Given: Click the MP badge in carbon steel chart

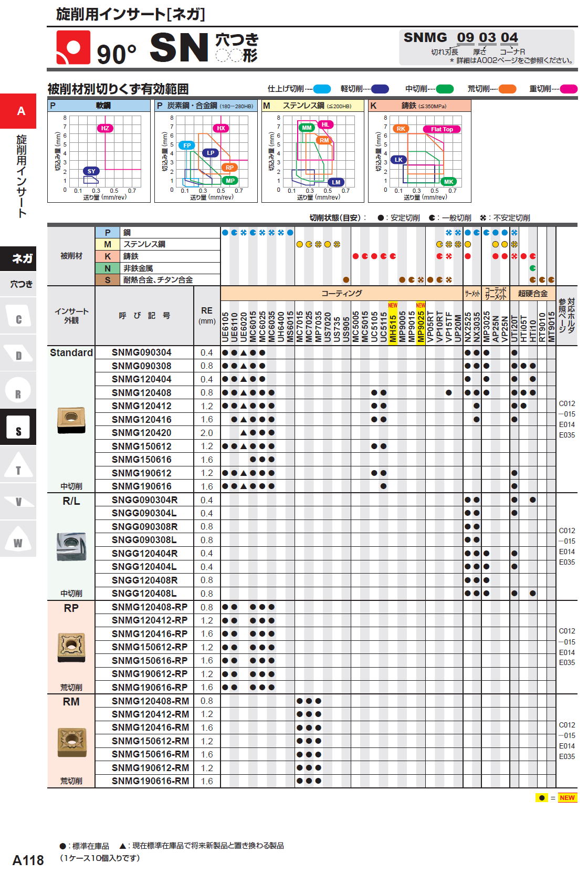Looking at the screenshot, I should point(230,181).
